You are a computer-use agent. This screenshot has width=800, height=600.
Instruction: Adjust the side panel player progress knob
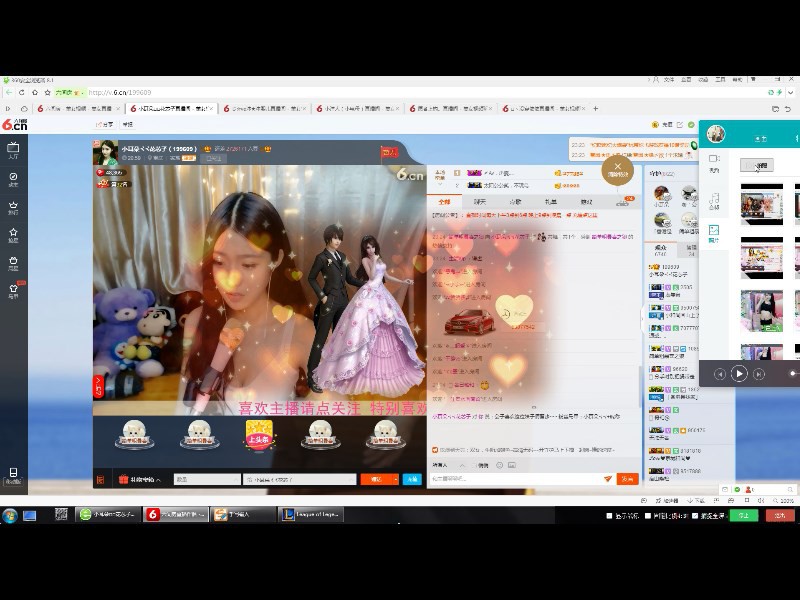click(x=793, y=373)
